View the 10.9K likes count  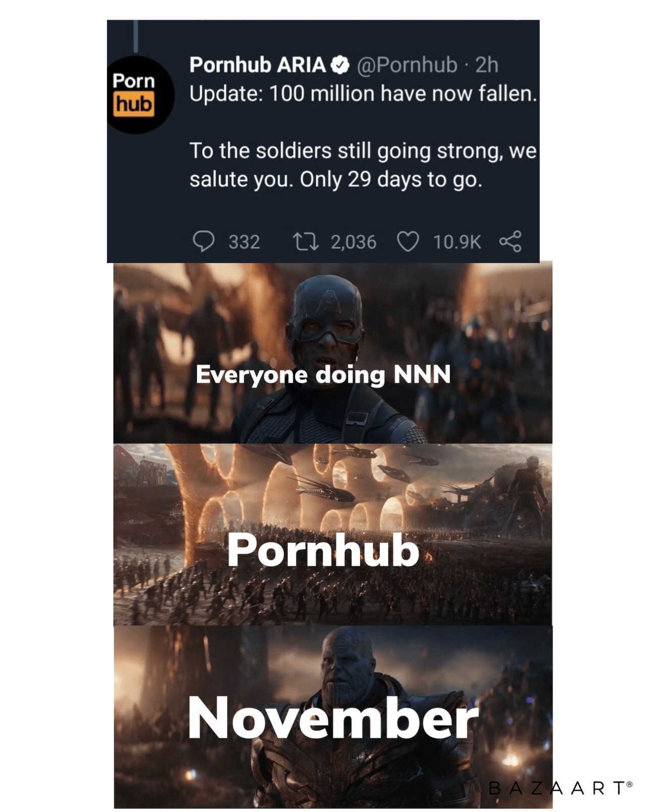click(457, 242)
